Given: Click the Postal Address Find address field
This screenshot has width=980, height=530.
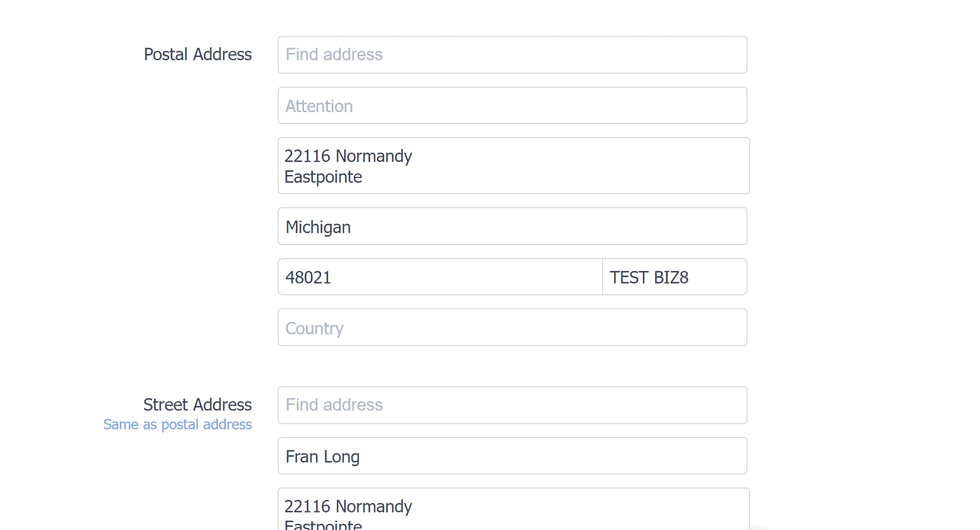Looking at the screenshot, I should tap(512, 55).
